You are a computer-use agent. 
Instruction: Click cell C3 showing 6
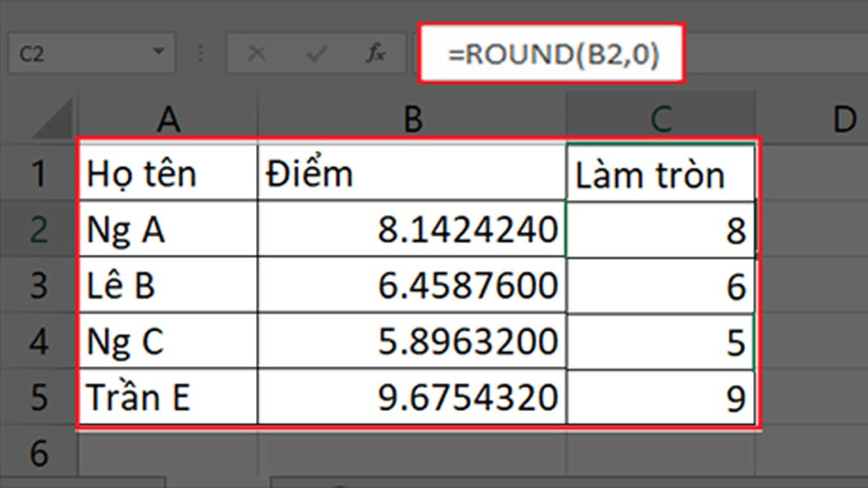(x=661, y=285)
